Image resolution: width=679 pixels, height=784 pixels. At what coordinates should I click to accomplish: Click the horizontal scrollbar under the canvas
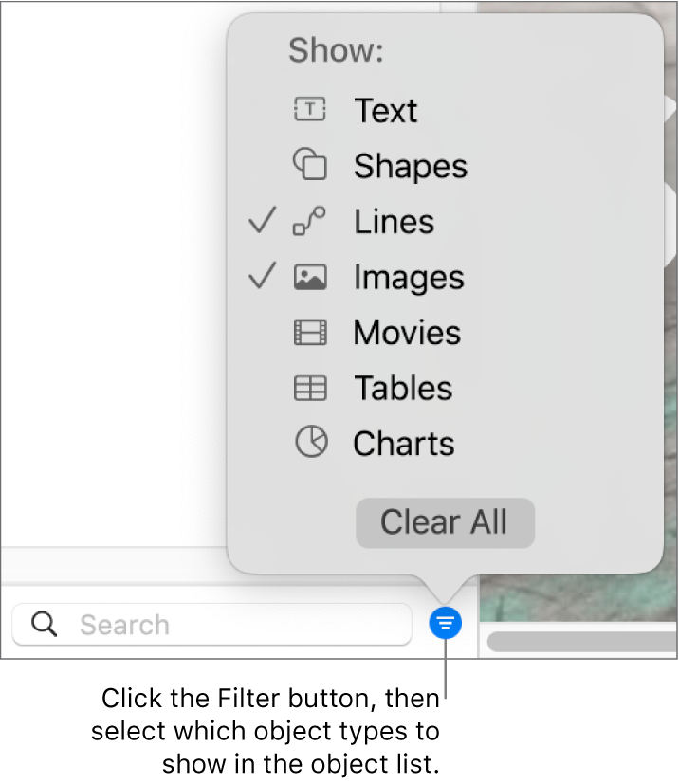click(580, 642)
